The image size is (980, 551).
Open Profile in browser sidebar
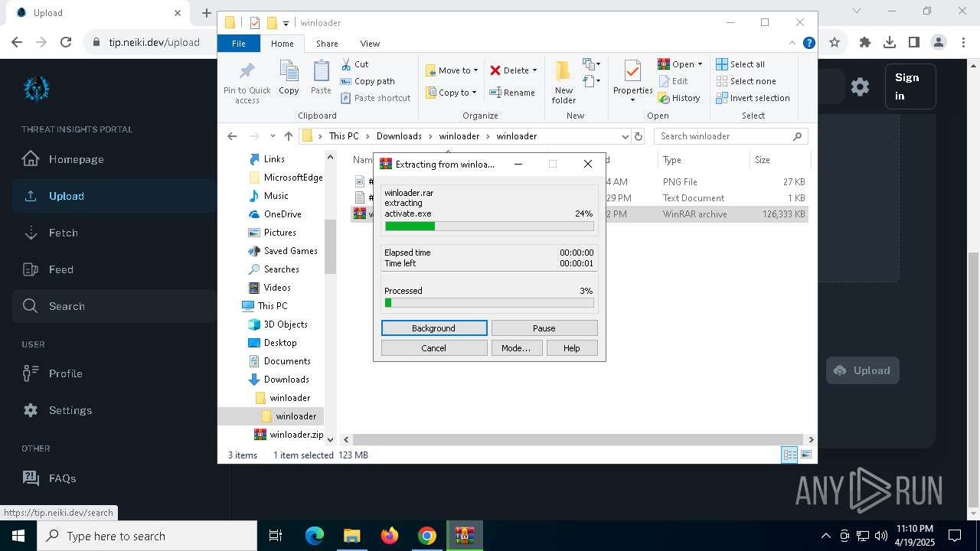(x=115, y=373)
